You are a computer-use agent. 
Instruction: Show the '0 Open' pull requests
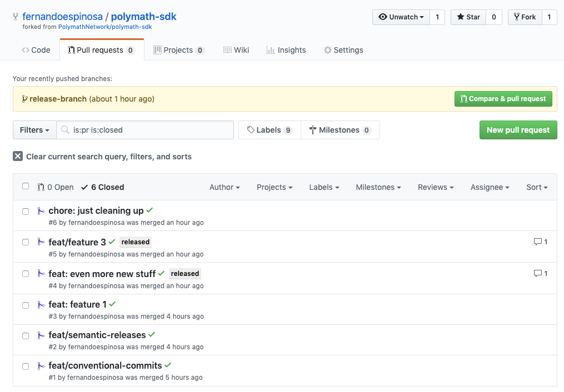click(56, 187)
